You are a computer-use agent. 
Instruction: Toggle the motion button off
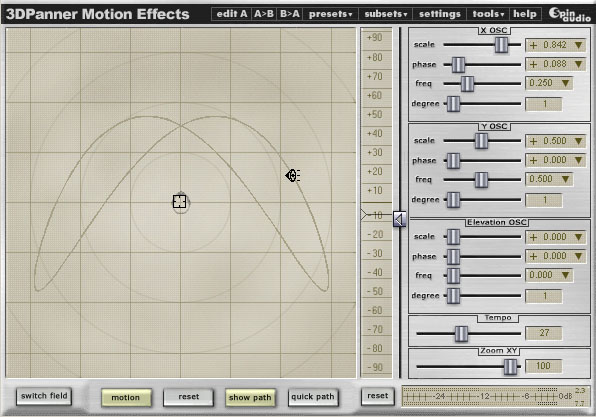(x=126, y=398)
